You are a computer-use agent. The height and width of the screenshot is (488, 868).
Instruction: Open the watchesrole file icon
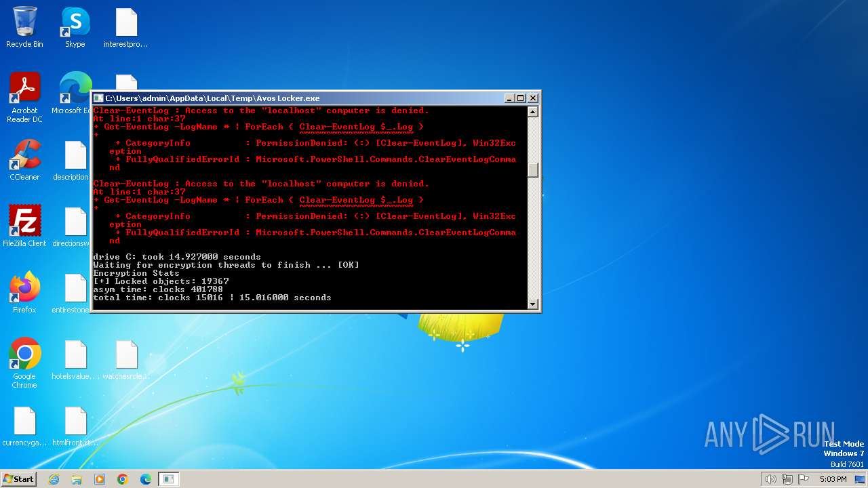click(x=126, y=359)
